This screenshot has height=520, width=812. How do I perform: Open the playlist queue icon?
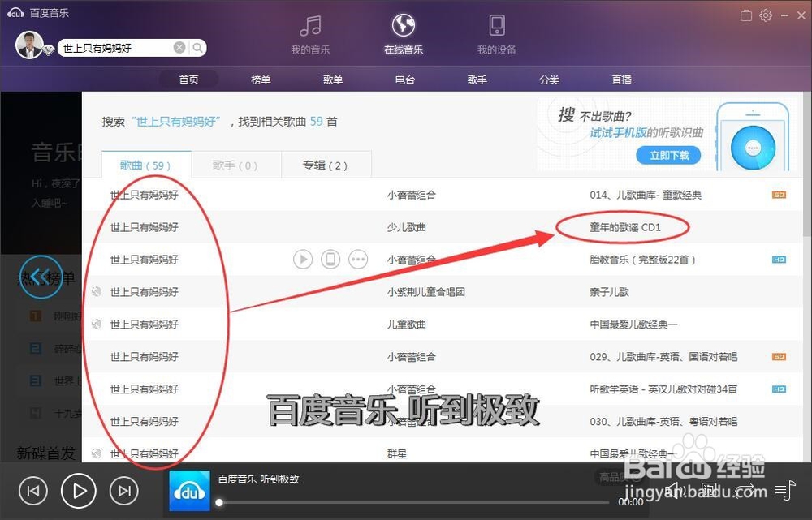tap(785, 490)
